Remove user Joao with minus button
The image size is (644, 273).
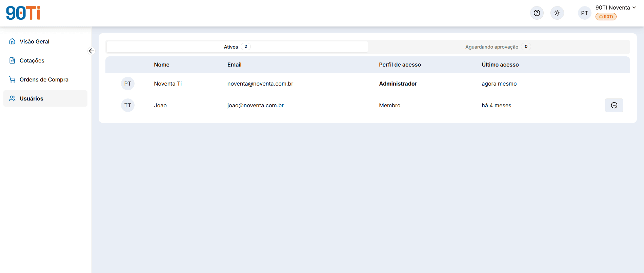click(614, 105)
